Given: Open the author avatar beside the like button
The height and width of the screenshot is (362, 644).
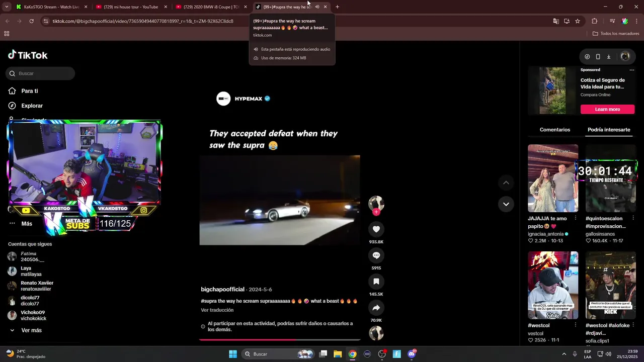Looking at the screenshot, I should [376, 203].
